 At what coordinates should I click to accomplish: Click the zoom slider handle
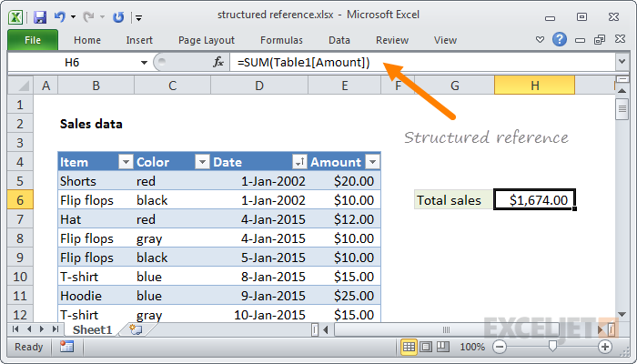click(x=552, y=347)
